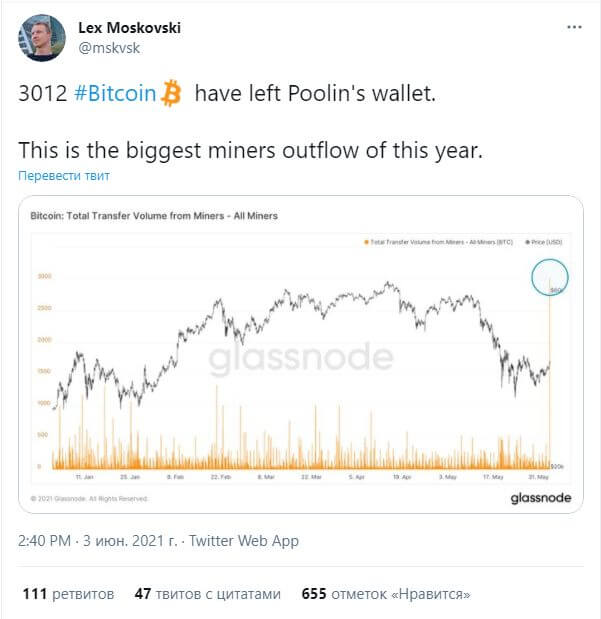This screenshot has width=601, height=619.
Task: Click the chart title Bitcoin Total Transfer Volume
Action: pos(154,216)
